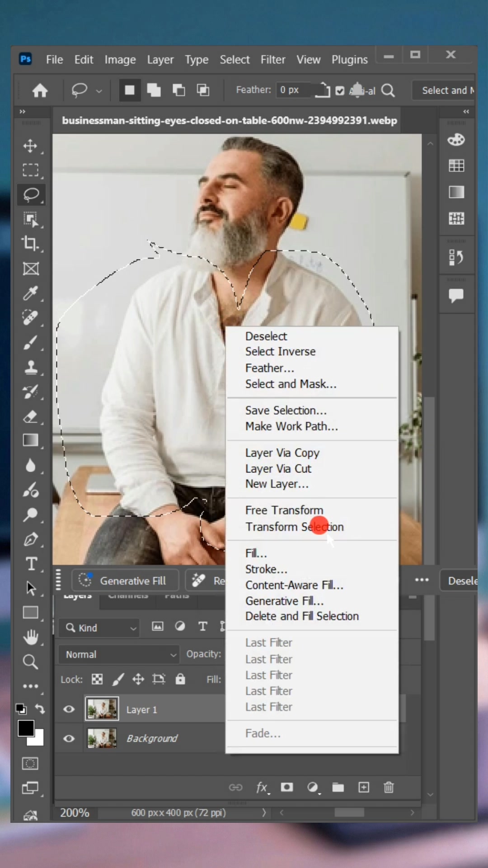Click the delete layer trash icon
Viewport: 488px width, 868px height.
pos(389,788)
